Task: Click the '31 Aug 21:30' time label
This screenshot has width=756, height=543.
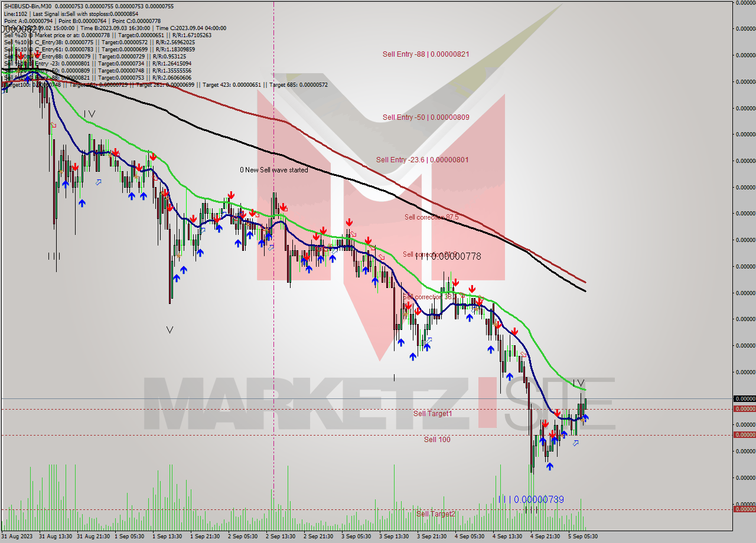Action: point(93,537)
